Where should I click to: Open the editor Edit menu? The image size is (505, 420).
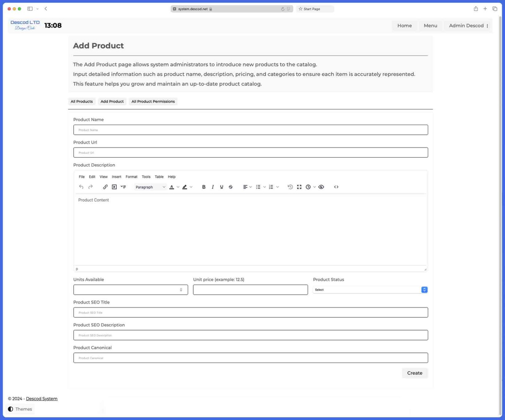(92, 177)
